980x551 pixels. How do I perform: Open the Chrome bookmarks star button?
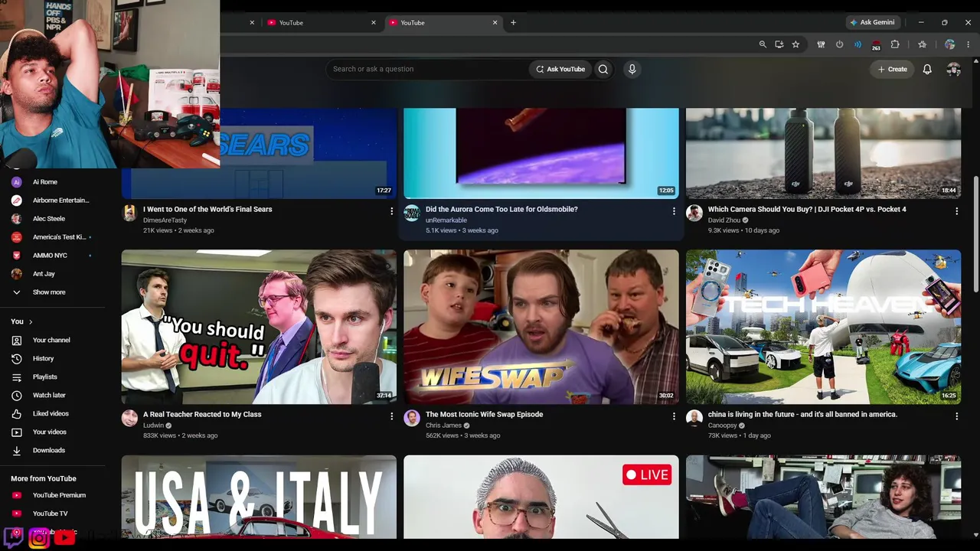tap(922, 44)
